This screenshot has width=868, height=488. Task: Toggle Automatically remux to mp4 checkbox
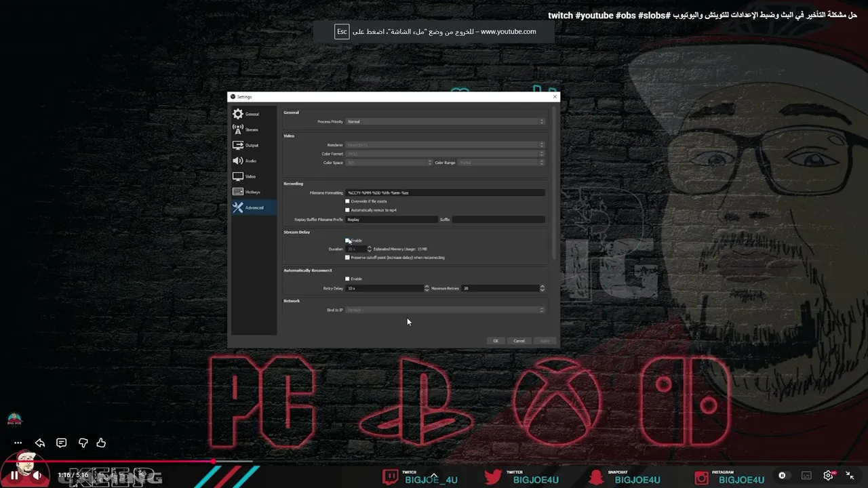[347, 210]
